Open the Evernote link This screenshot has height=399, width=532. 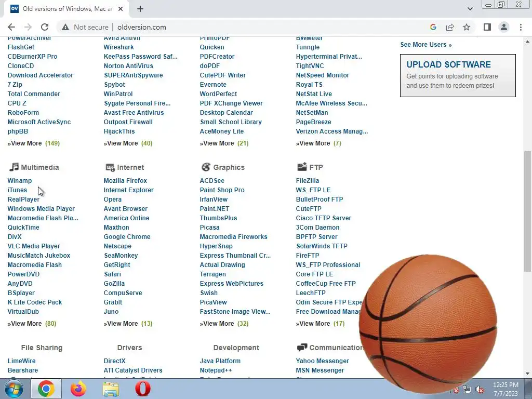[213, 85]
